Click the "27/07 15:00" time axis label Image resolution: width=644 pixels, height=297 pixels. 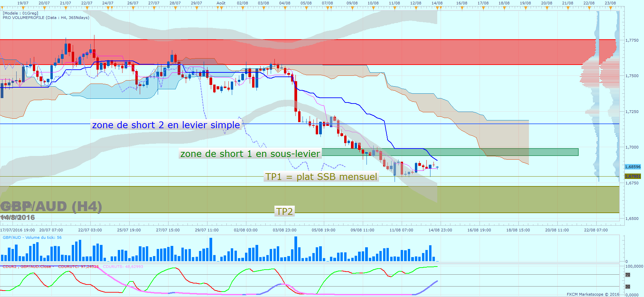(168, 230)
